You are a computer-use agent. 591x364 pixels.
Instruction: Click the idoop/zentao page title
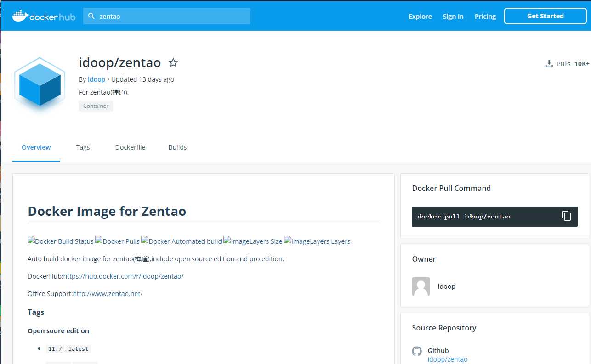pos(120,62)
